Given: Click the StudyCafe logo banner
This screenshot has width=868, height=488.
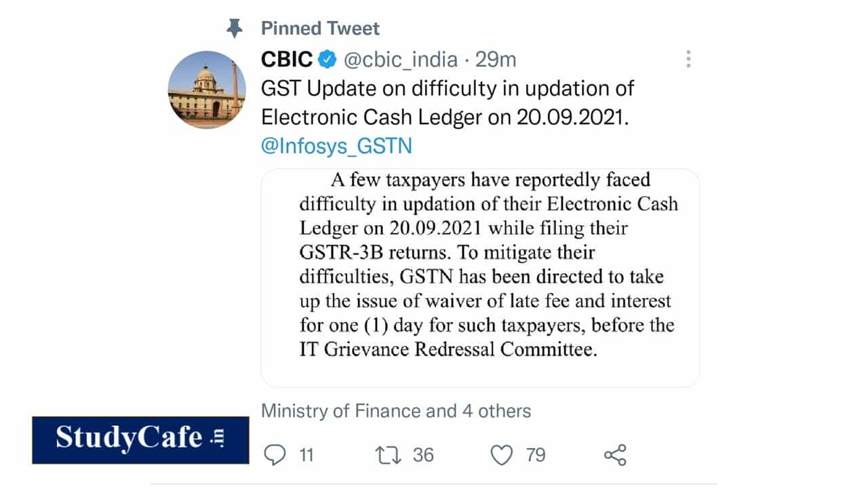Looking at the screenshot, I should tap(140, 440).
